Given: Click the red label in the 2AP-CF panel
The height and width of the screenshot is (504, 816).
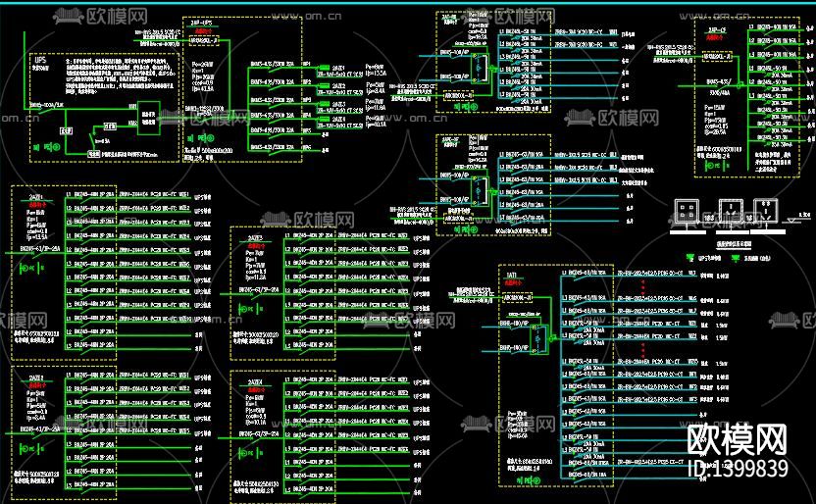Looking at the screenshot, I should (x=716, y=36).
